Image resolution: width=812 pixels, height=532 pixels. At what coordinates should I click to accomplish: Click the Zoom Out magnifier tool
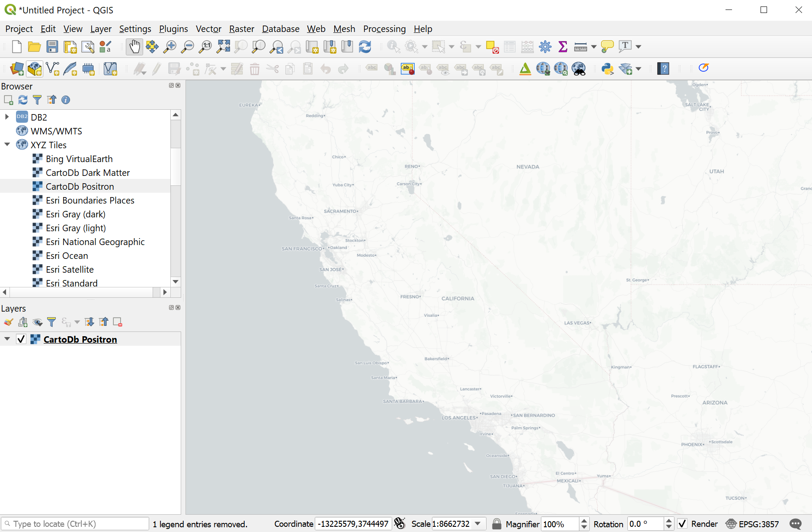187,47
